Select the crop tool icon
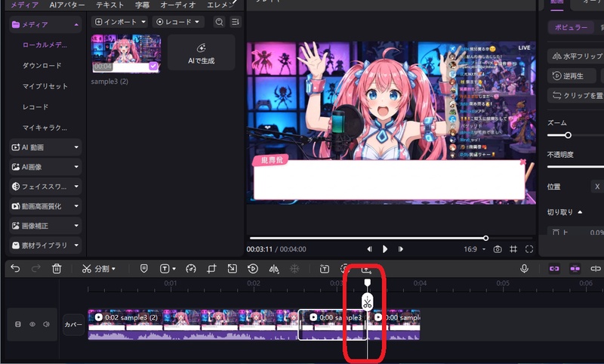604x364 pixels. 211,269
